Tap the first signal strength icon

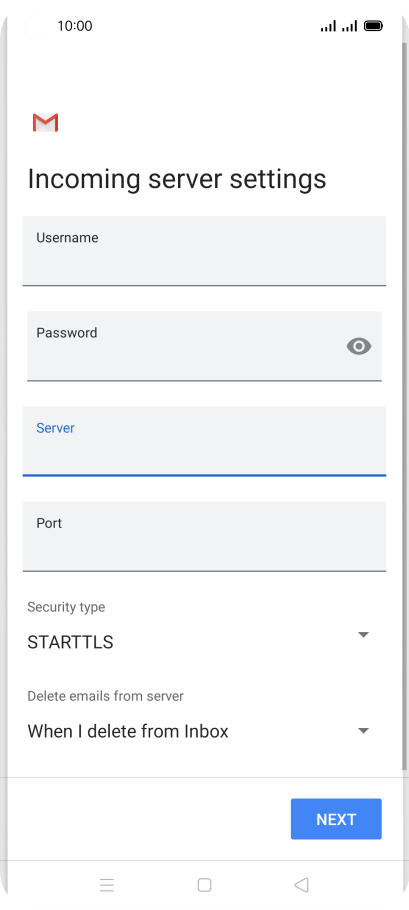click(328, 26)
